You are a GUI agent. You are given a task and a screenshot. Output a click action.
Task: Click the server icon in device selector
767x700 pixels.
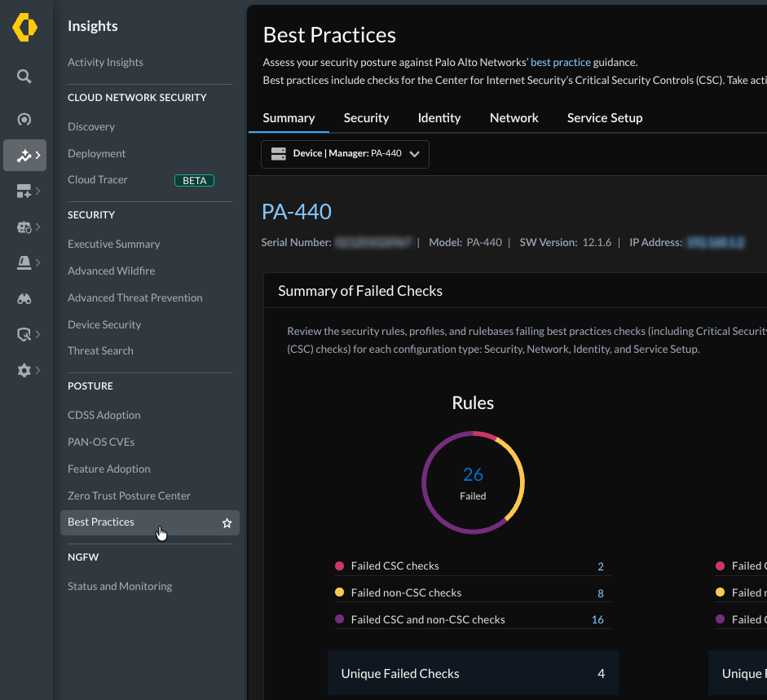click(278, 154)
